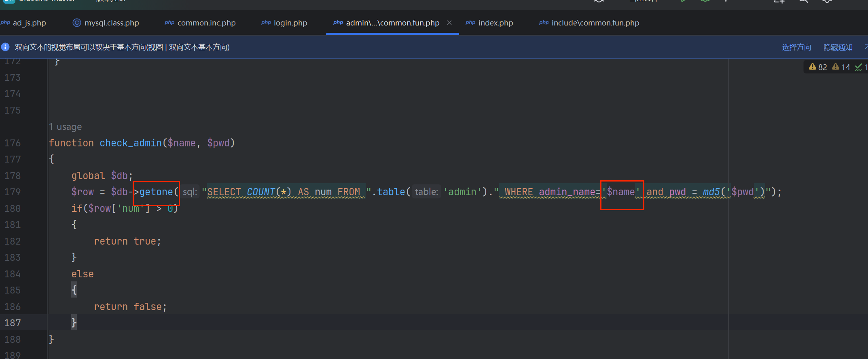Click the class icon on mysql.class.php tab
This screenshot has height=359, width=868.
tap(76, 23)
